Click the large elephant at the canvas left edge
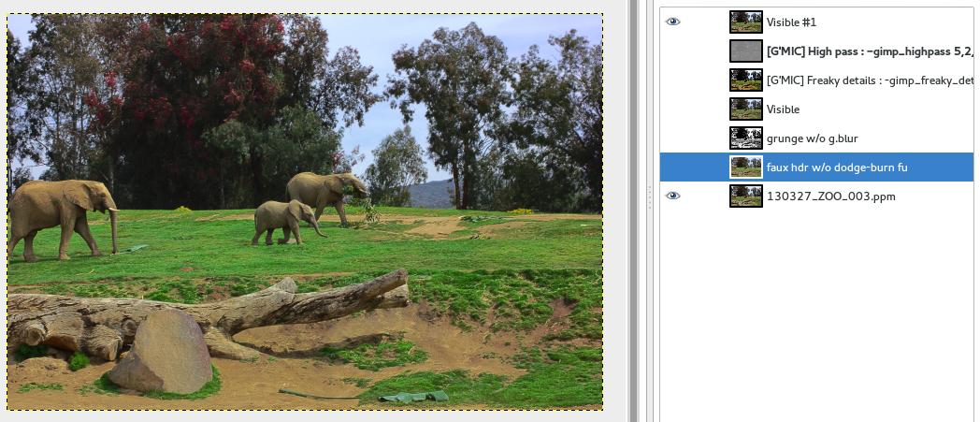The image size is (980, 422). click(x=62, y=218)
